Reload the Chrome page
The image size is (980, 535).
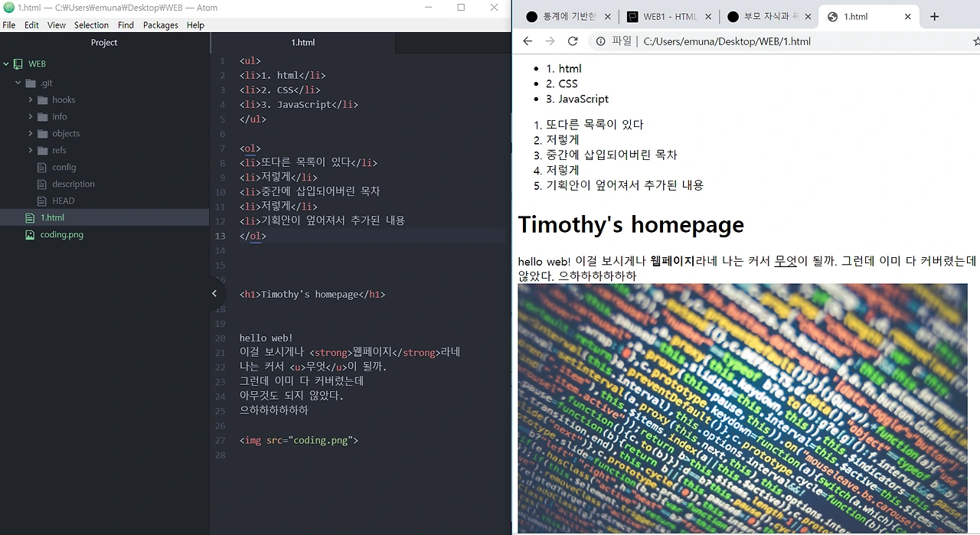(x=573, y=41)
